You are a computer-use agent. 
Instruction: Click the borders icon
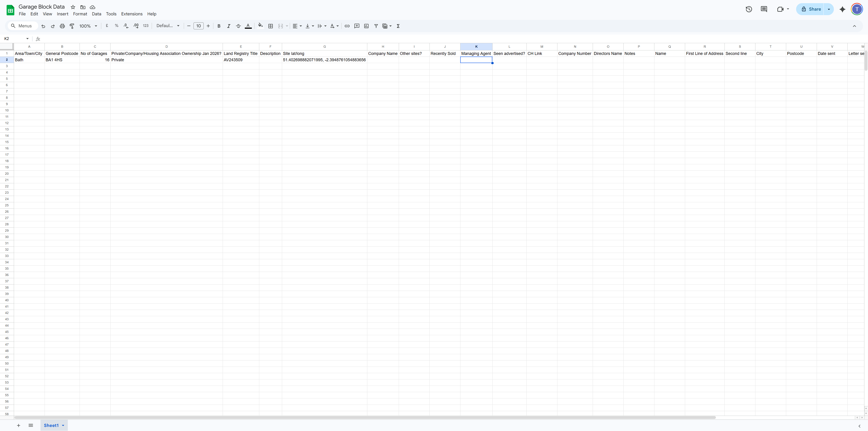tap(270, 26)
